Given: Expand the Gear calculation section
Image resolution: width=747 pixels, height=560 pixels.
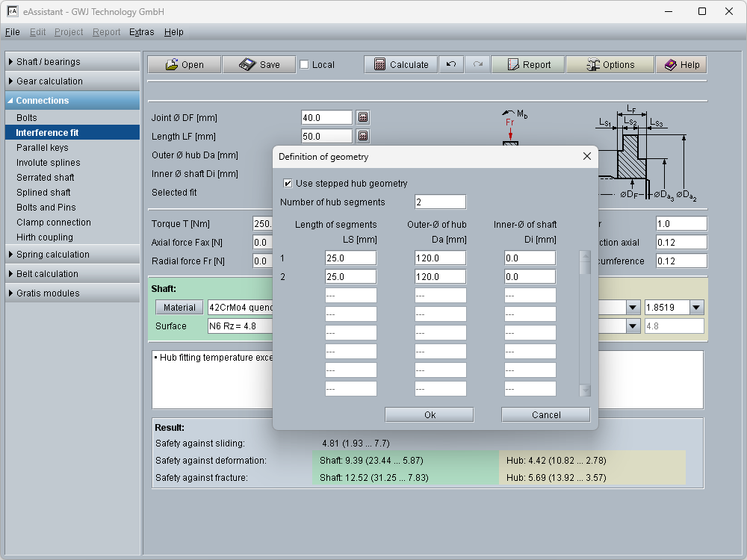Looking at the screenshot, I should coord(72,81).
